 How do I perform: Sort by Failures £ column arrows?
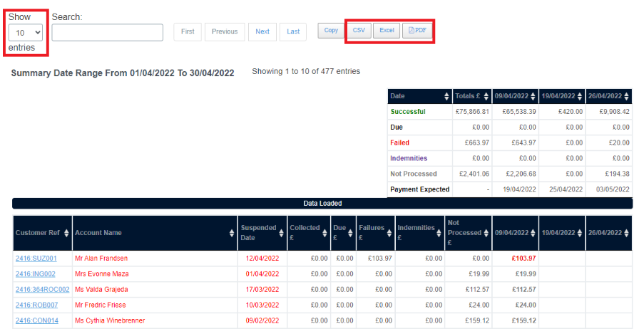(389, 233)
